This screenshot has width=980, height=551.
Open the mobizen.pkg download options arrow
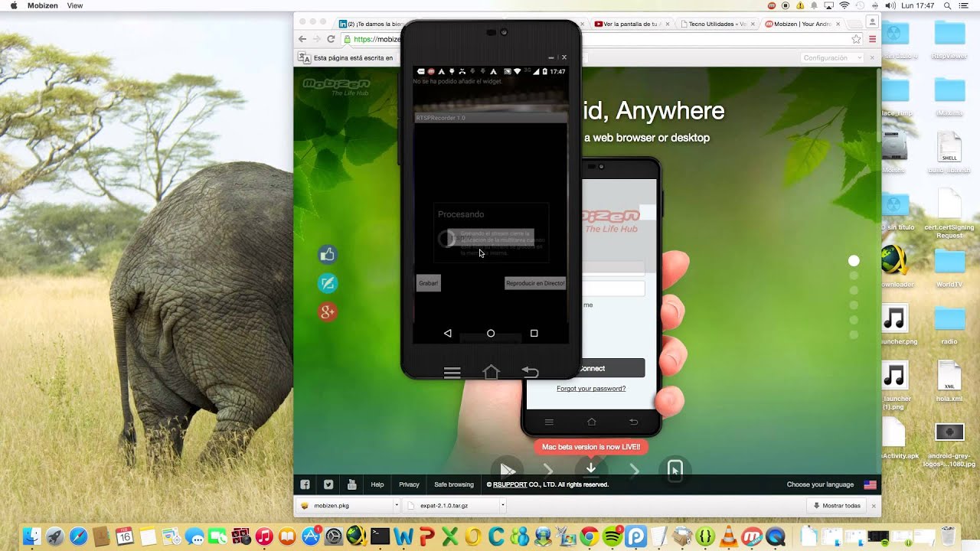[396, 506]
